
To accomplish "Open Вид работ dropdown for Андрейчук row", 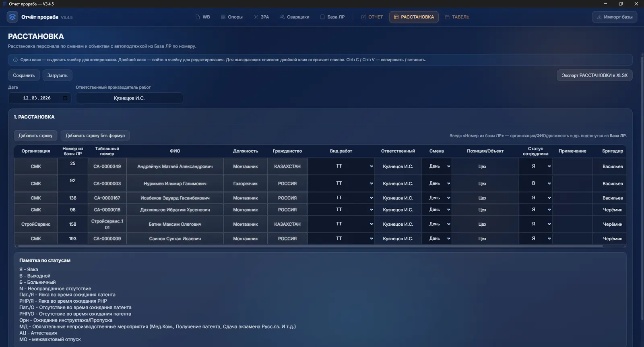I will tap(341, 166).
